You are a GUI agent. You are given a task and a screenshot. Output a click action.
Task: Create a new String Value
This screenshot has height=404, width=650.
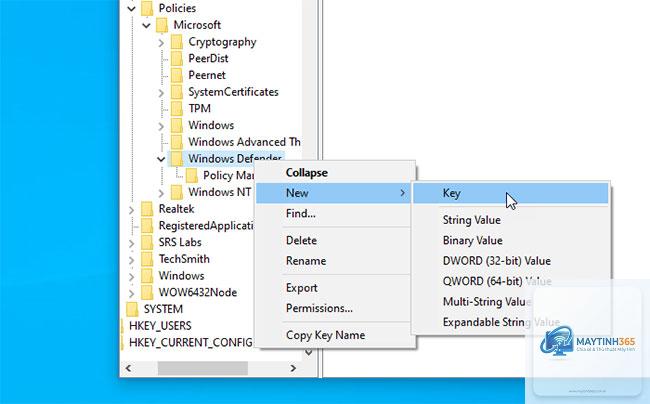click(x=511, y=220)
